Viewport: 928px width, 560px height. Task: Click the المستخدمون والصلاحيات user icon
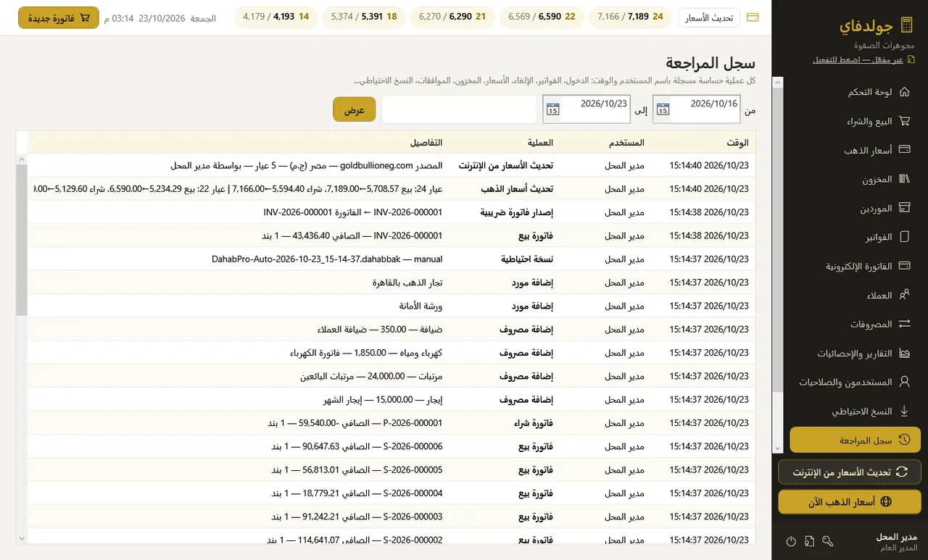point(904,382)
